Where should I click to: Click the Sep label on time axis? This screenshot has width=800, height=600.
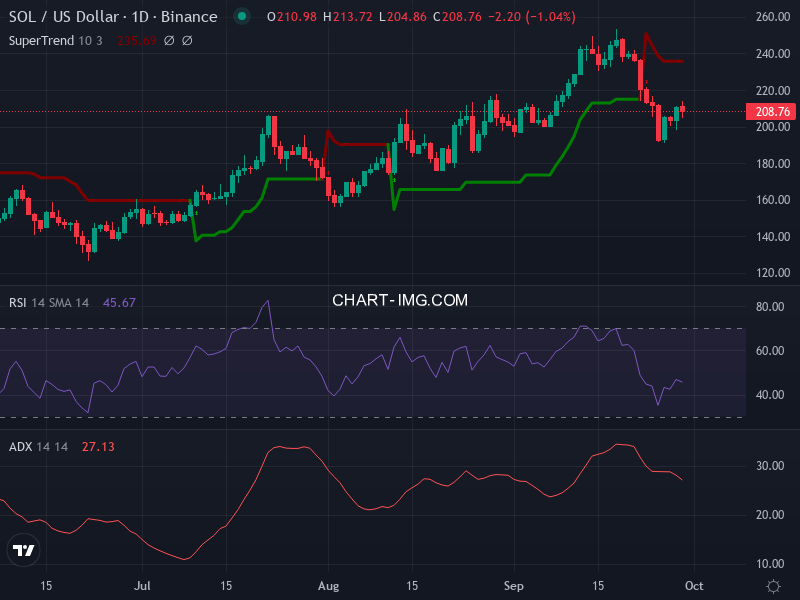pyautogui.click(x=513, y=585)
